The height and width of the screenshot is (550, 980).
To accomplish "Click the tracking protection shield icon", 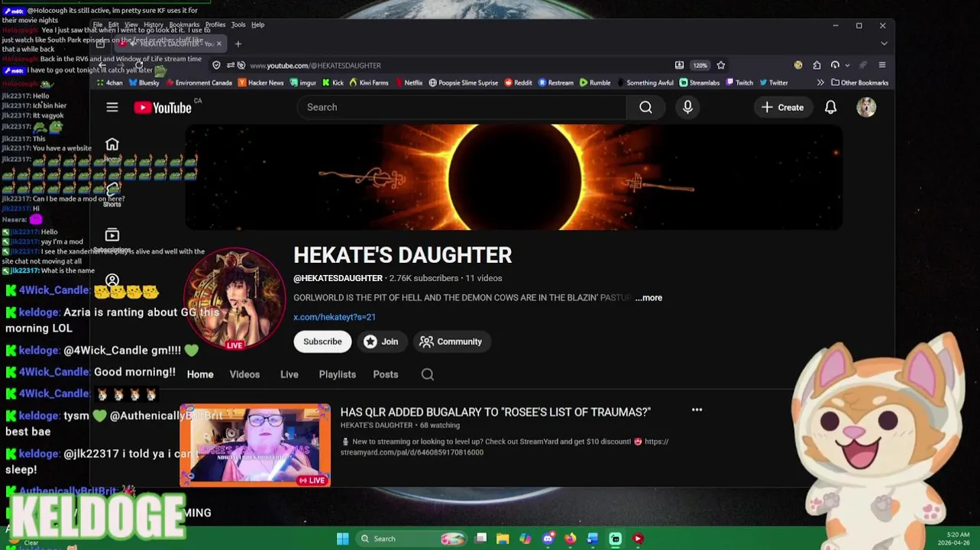I will (x=216, y=66).
